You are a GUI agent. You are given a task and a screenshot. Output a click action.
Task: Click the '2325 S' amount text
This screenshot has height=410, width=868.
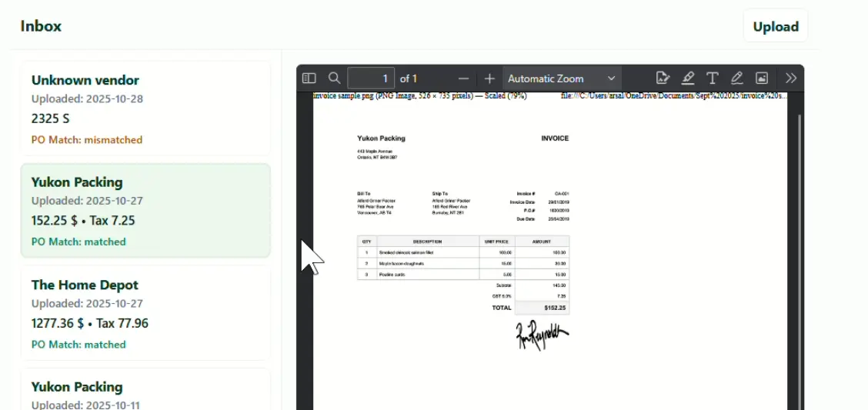pyautogui.click(x=50, y=119)
